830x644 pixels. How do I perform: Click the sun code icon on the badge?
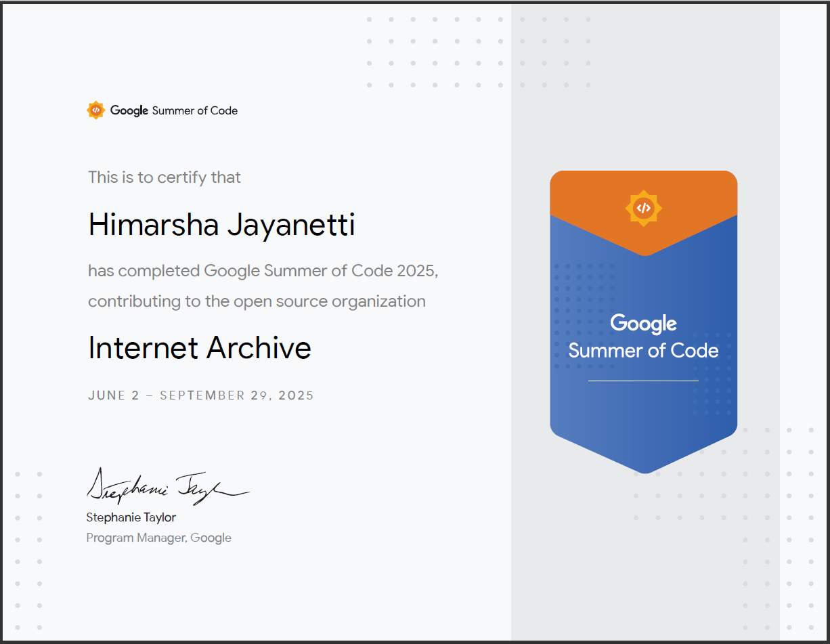click(643, 208)
